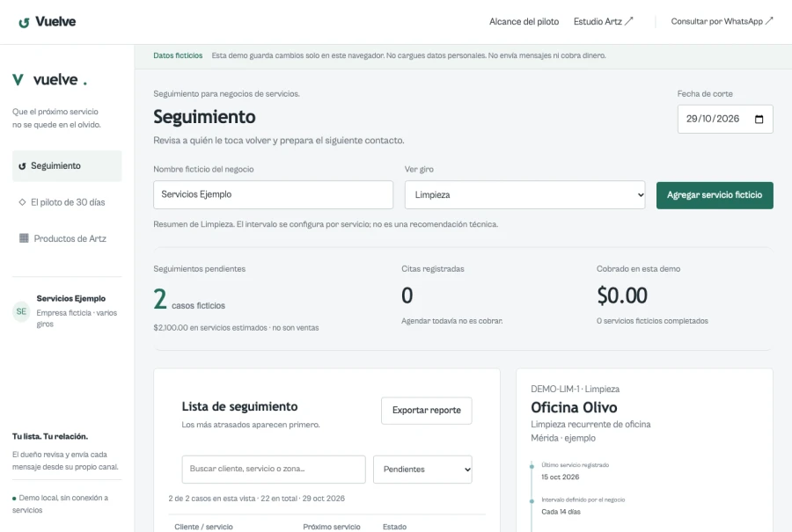Expand the Ver giro Limpieza dropdown
This screenshot has height=532, width=792.
524,195
